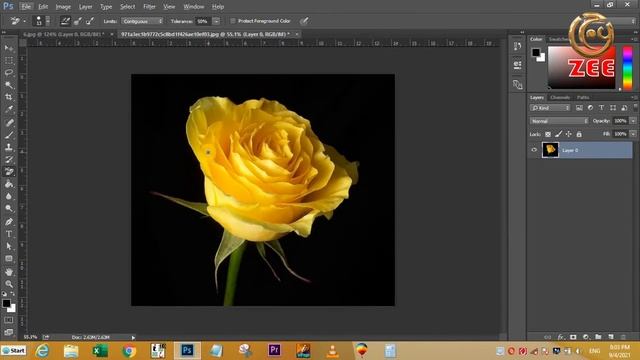
Task: Click the hue spectrum slider in Color panel
Action: [627, 68]
